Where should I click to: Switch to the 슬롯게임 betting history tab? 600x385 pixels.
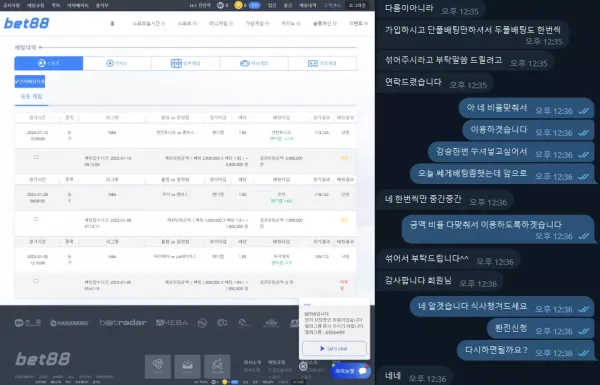186,63
